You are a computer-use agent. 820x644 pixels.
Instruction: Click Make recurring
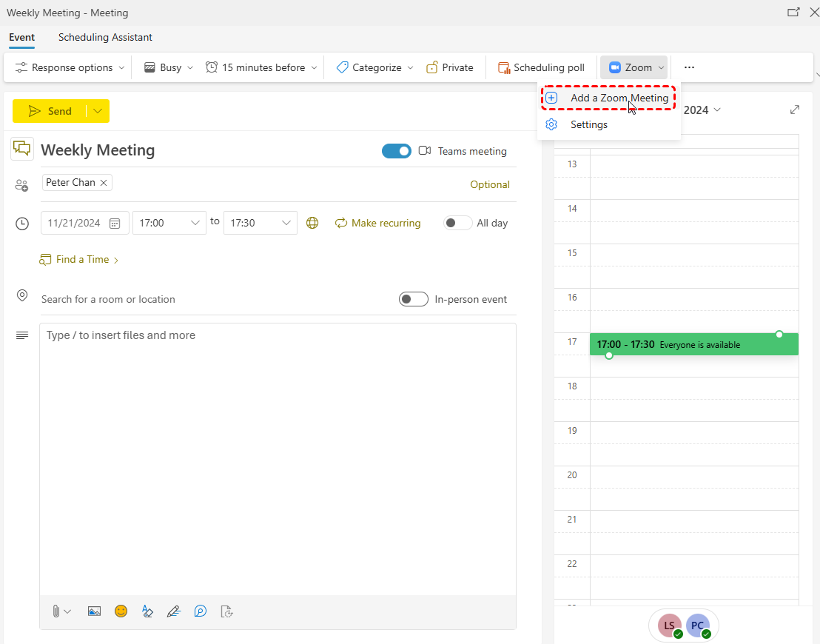377,223
